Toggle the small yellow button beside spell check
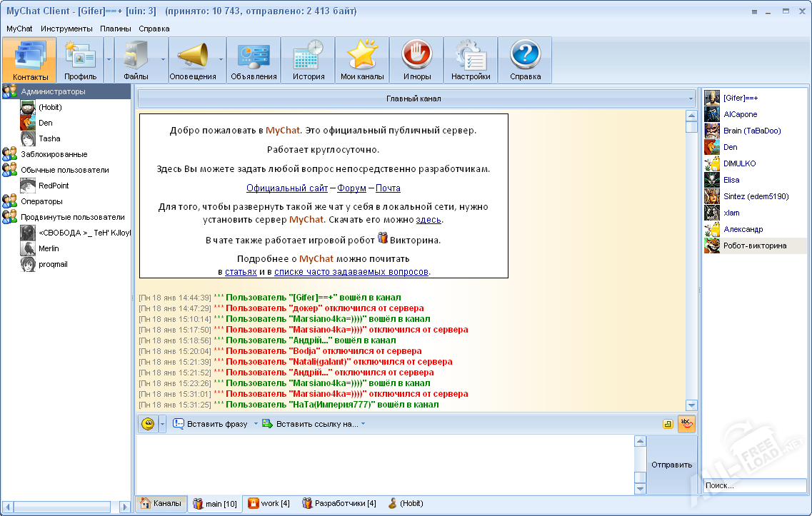The height and width of the screenshot is (516, 812). click(668, 424)
